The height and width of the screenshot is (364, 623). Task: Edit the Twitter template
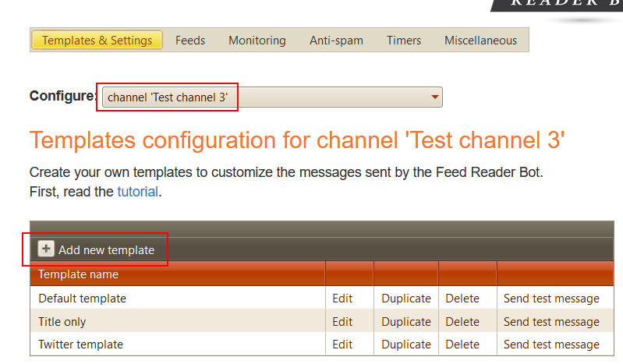point(342,345)
